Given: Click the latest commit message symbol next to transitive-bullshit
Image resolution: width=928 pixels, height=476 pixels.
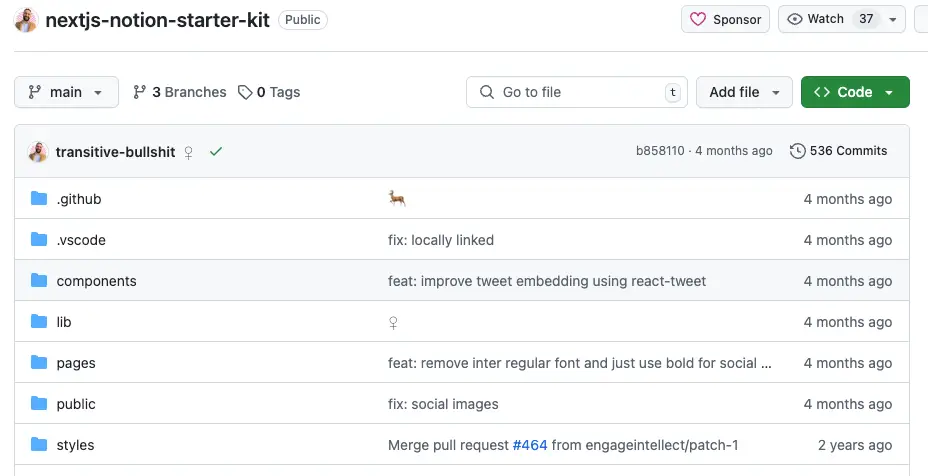Looking at the screenshot, I should tap(188, 153).
